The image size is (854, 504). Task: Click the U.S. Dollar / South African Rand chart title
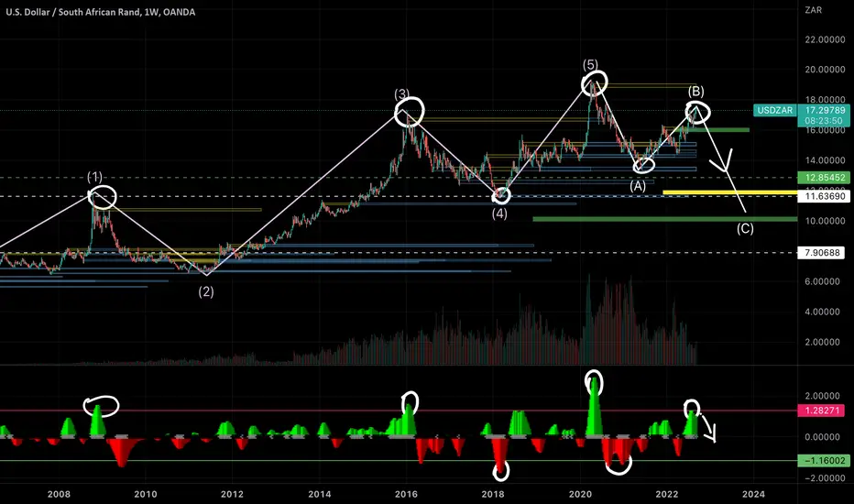click(x=100, y=12)
